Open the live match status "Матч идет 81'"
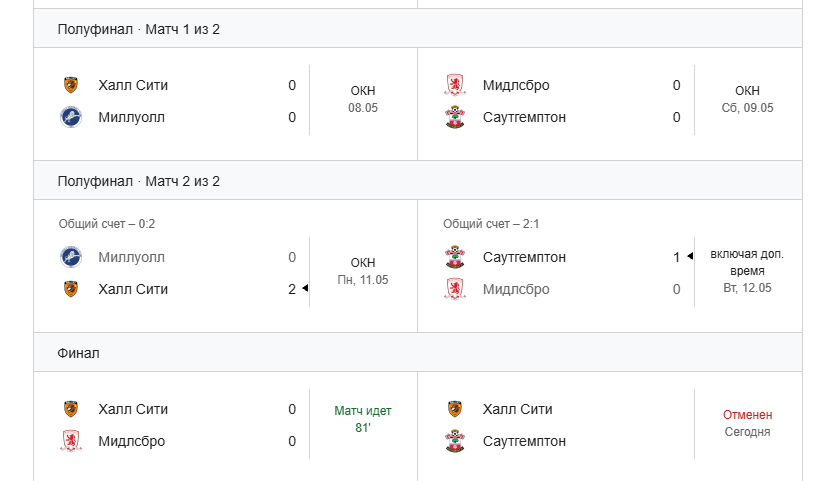 click(x=362, y=419)
